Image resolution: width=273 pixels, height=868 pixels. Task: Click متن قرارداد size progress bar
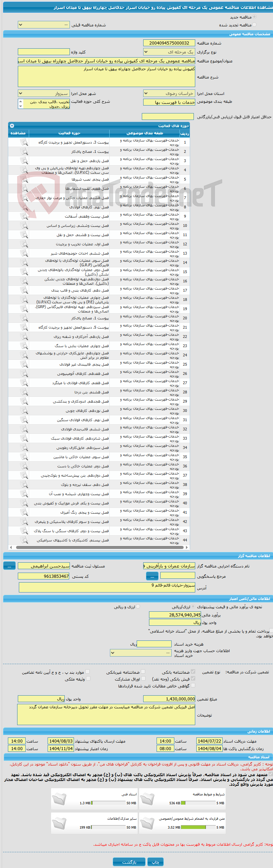click(198, 827)
